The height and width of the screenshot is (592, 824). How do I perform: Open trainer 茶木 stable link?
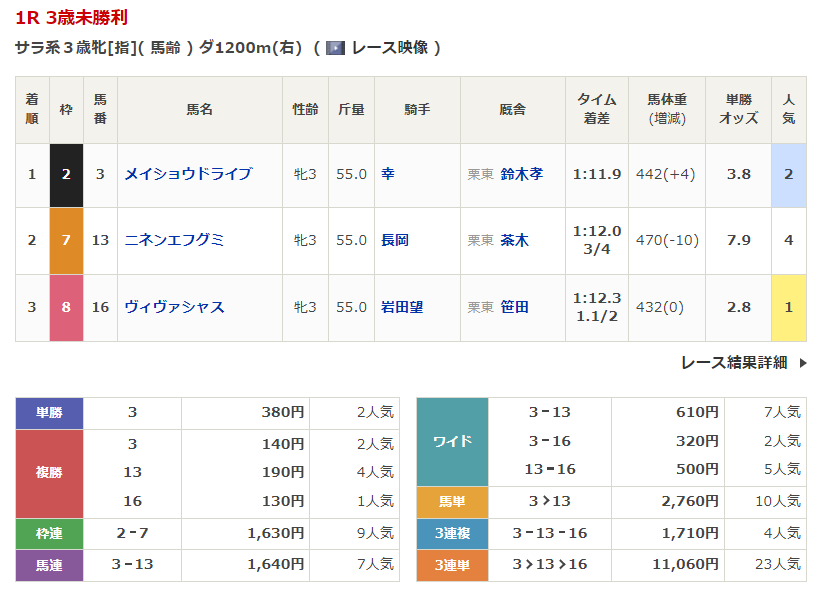click(515, 240)
